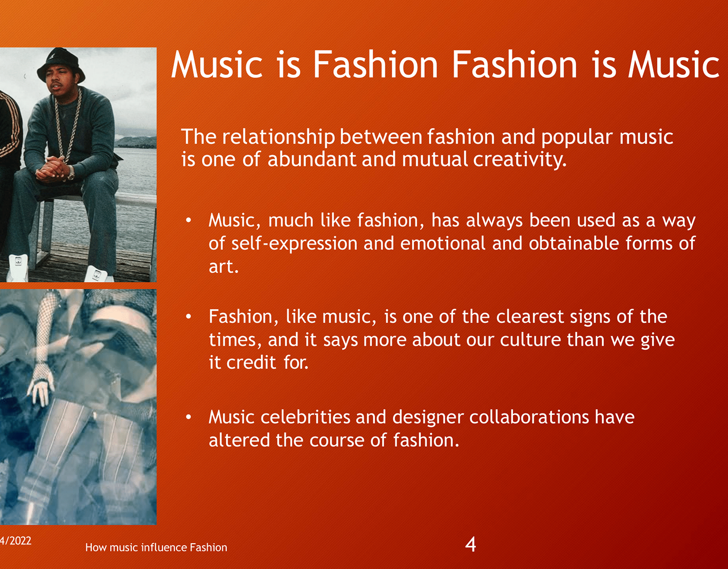This screenshot has height=569, width=728.
Task: Select the blue-tinted fashion photo below
Action: pyautogui.click(x=78, y=407)
